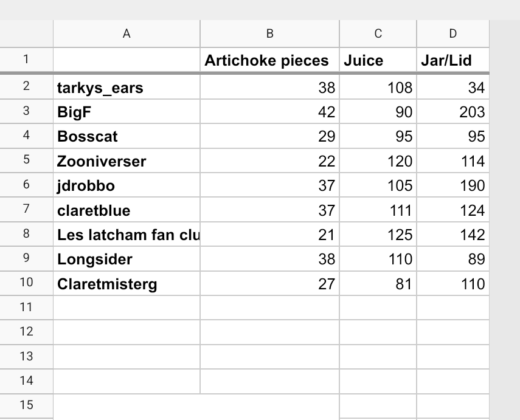Select the row 11 header
The image size is (520, 420).
point(26,307)
